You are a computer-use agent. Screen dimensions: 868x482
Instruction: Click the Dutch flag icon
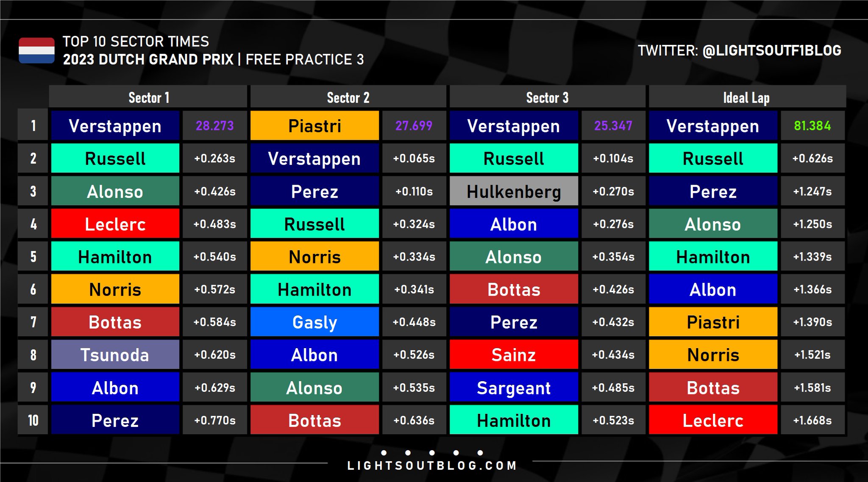pos(36,50)
